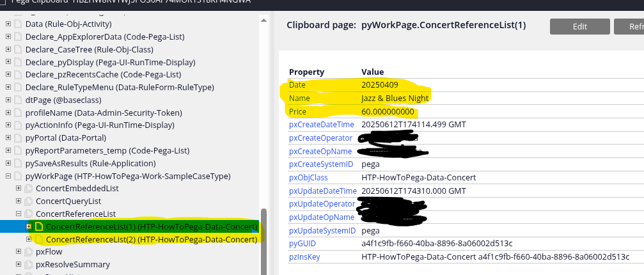
Task: Expand the ConcertQueryList node
Action: (19, 201)
